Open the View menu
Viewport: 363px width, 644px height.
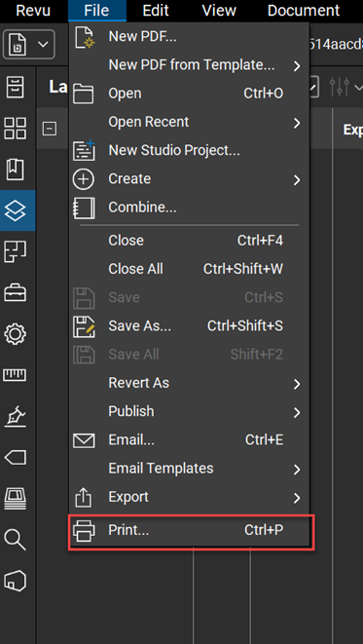(219, 11)
